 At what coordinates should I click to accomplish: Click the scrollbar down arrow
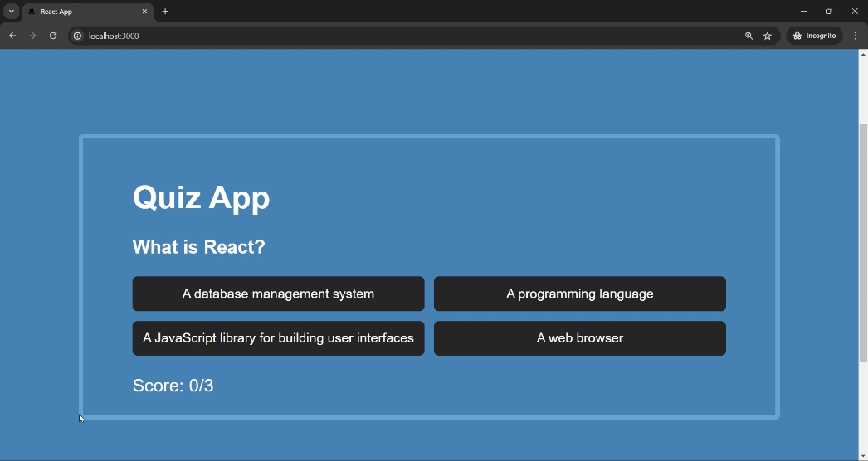click(x=863, y=456)
